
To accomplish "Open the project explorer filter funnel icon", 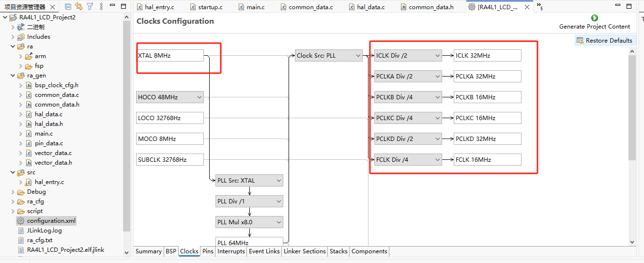I will coord(90,7).
